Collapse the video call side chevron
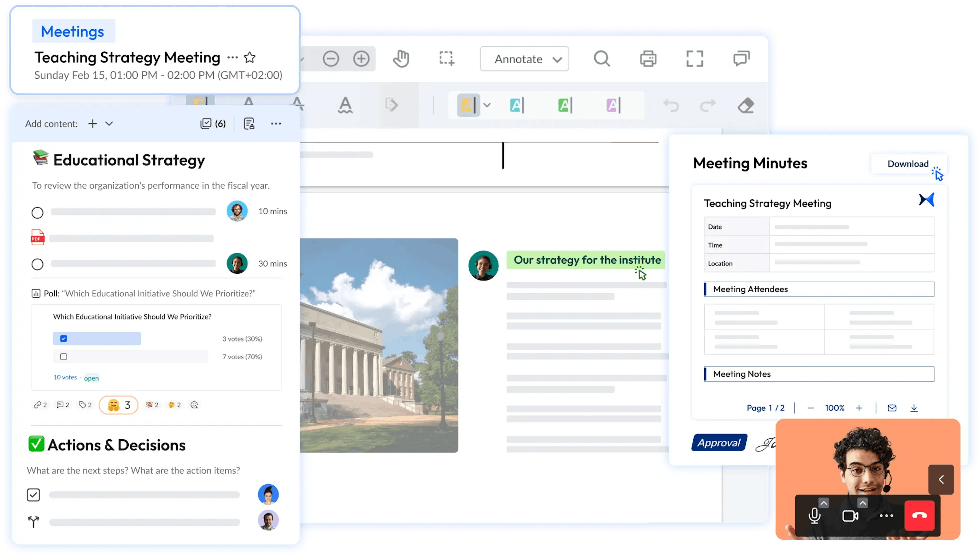980x556 pixels. pyautogui.click(x=941, y=480)
